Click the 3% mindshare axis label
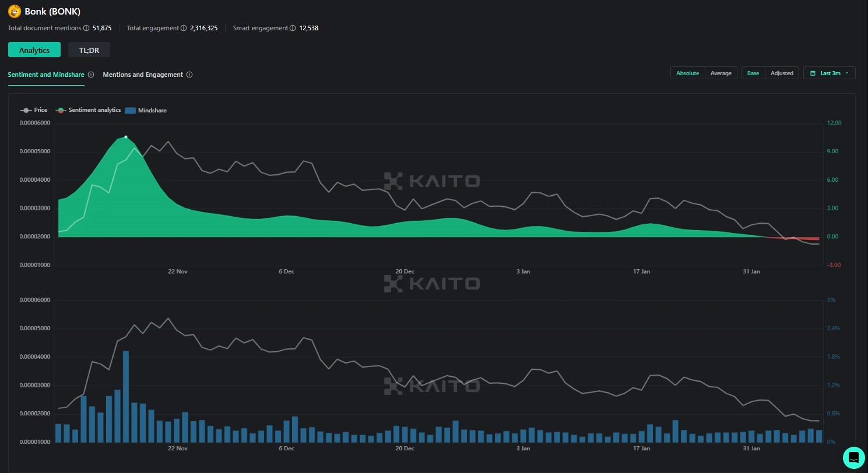Image resolution: width=868 pixels, height=473 pixels. pos(831,300)
